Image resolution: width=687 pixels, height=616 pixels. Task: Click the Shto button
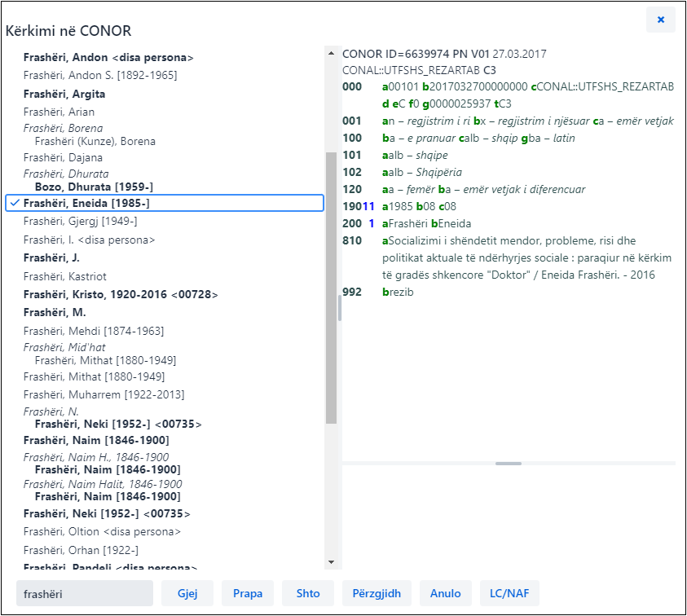tap(308, 593)
